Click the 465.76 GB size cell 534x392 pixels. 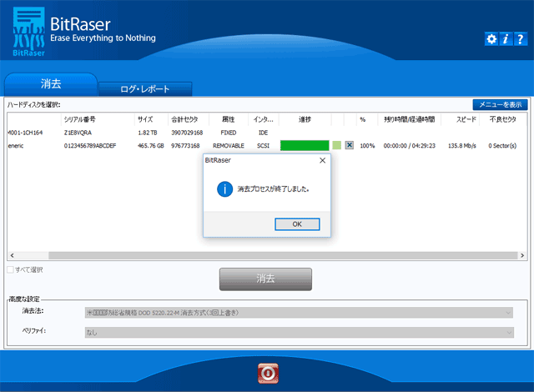151,146
